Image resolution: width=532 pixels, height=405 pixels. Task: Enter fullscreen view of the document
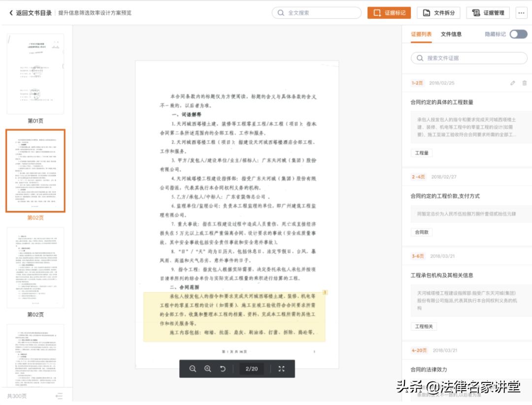point(282,368)
